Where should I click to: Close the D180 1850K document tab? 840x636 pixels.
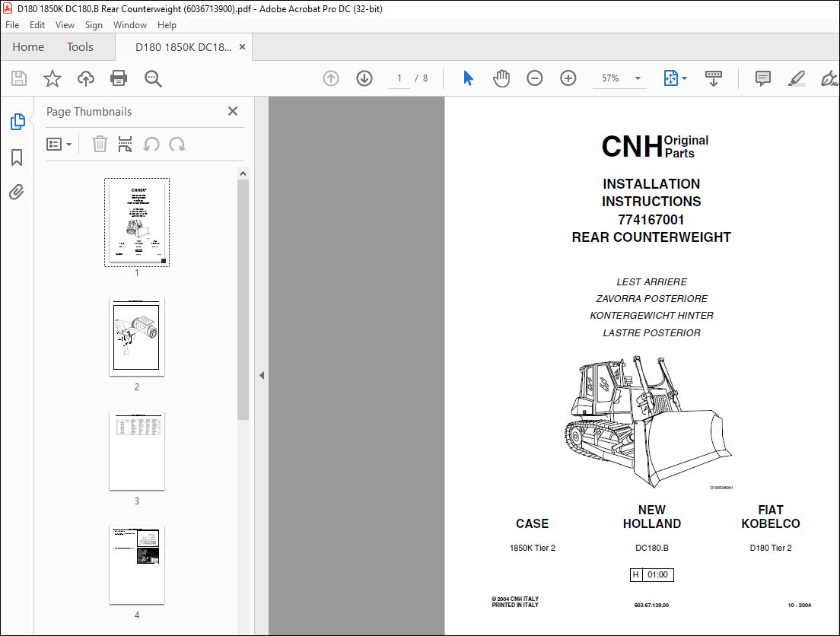tap(242, 47)
